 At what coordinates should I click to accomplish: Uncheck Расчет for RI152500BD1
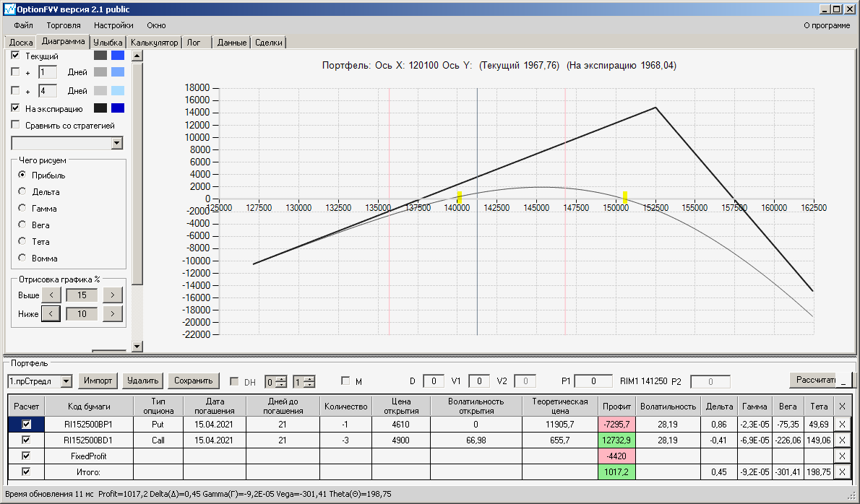(26, 440)
